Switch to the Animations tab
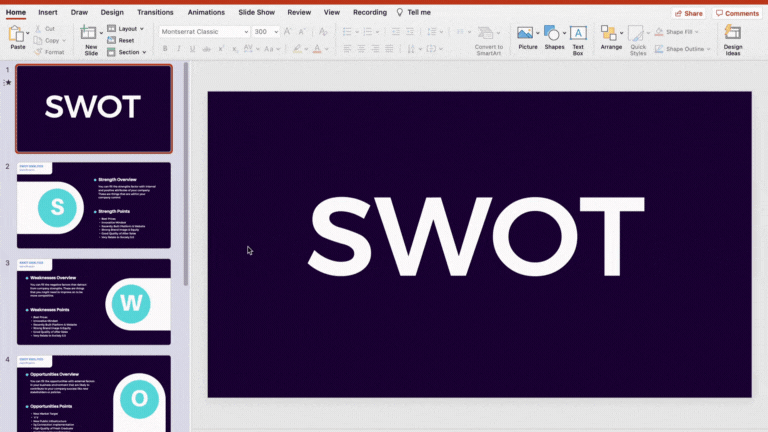 [x=206, y=12]
